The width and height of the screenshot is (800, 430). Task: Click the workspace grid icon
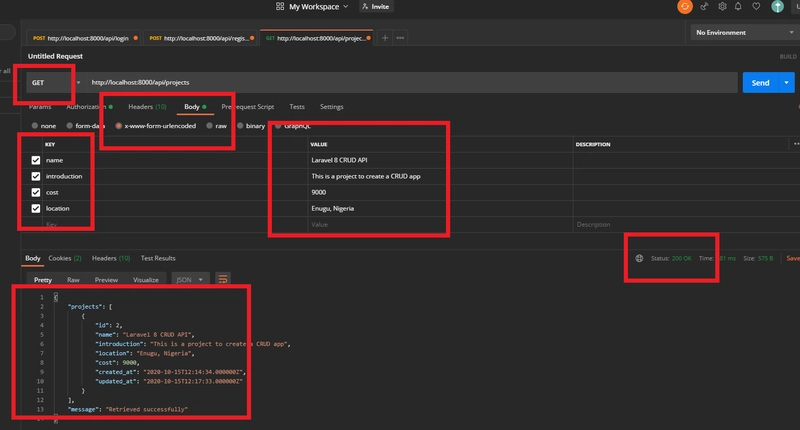click(280, 7)
